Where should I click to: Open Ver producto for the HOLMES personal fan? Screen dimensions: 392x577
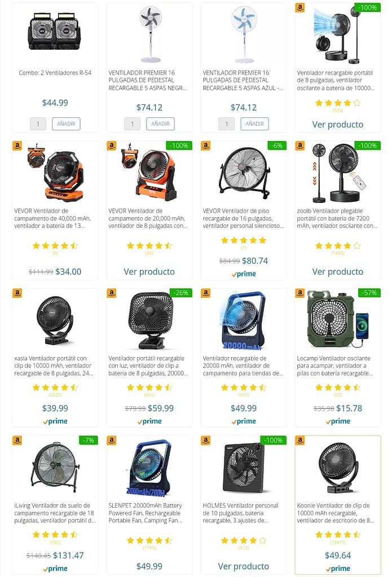coord(244,566)
